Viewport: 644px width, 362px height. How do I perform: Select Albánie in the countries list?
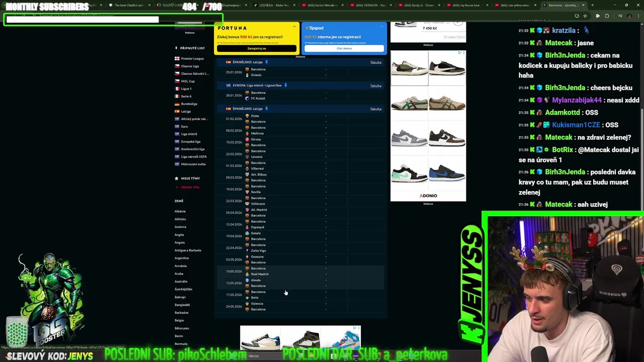[180, 211]
